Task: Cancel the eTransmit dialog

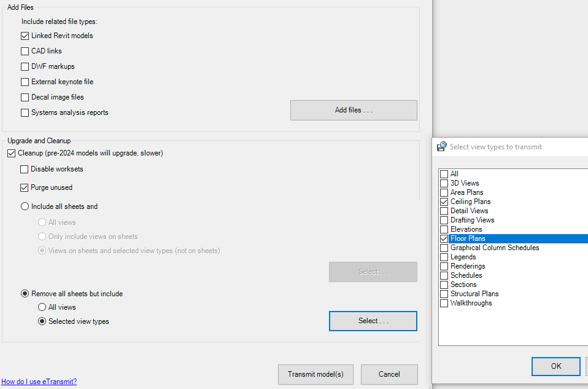Action: click(x=389, y=374)
